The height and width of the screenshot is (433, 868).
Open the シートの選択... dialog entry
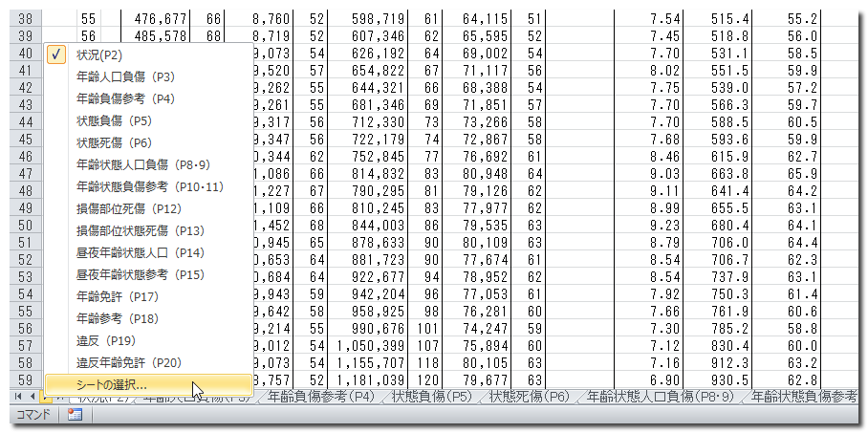pos(112,384)
